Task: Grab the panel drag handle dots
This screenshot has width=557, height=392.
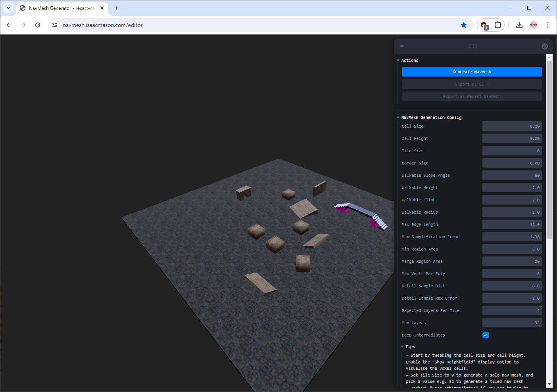Action: [473, 46]
